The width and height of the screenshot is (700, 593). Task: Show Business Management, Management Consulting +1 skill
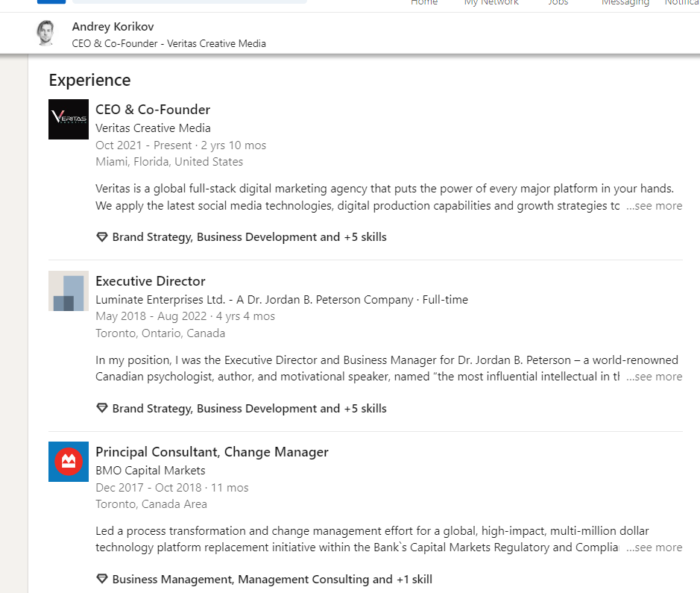tap(272, 579)
